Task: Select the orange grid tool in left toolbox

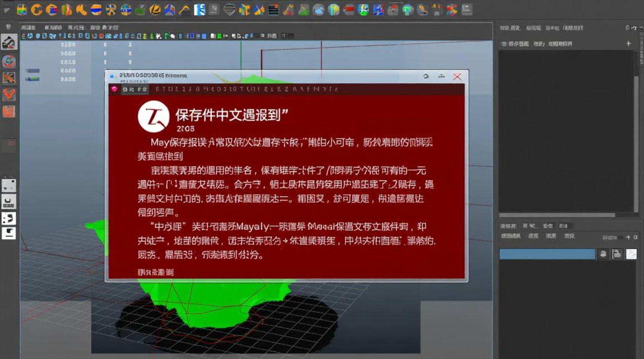Action: (9, 111)
